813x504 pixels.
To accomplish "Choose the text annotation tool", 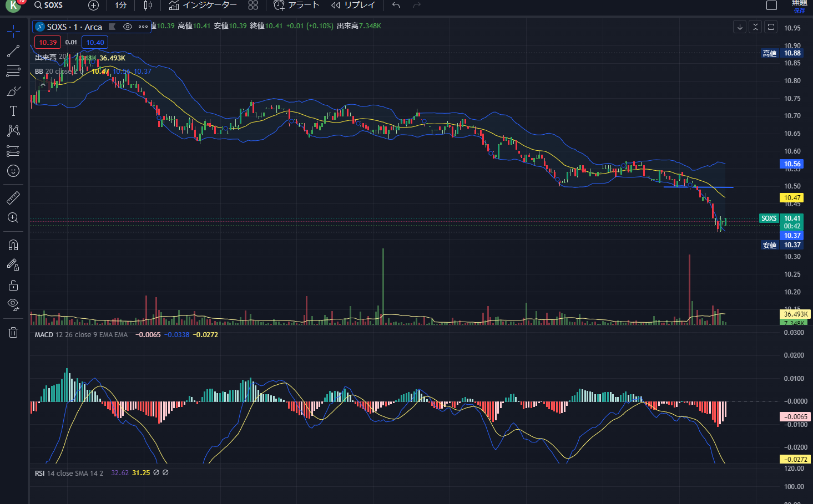I will tap(13, 111).
